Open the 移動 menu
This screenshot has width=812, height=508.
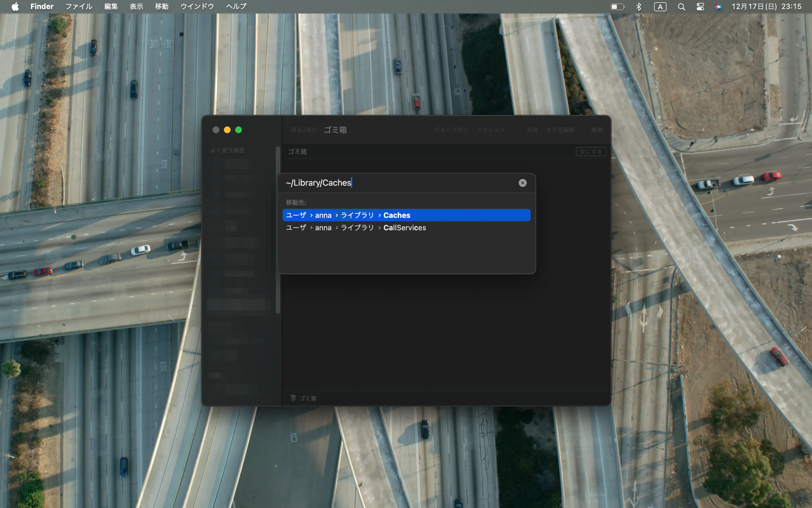click(x=161, y=6)
